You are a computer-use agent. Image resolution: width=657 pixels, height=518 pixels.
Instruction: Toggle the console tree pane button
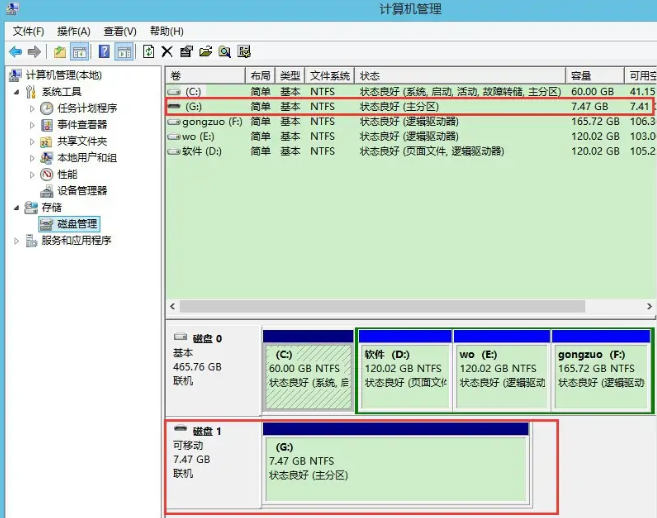tap(79, 52)
